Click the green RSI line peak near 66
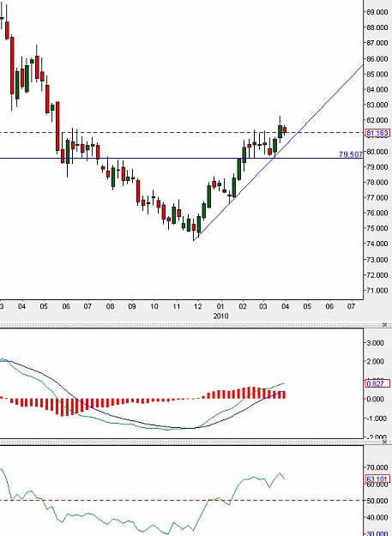This screenshot has width=392, height=536. tap(280, 473)
